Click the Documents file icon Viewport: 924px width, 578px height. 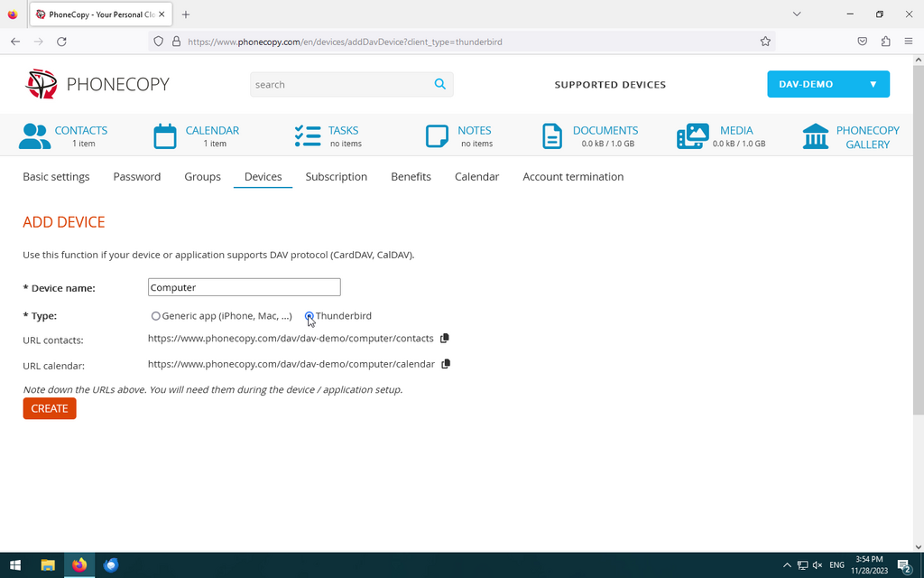click(x=551, y=136)
